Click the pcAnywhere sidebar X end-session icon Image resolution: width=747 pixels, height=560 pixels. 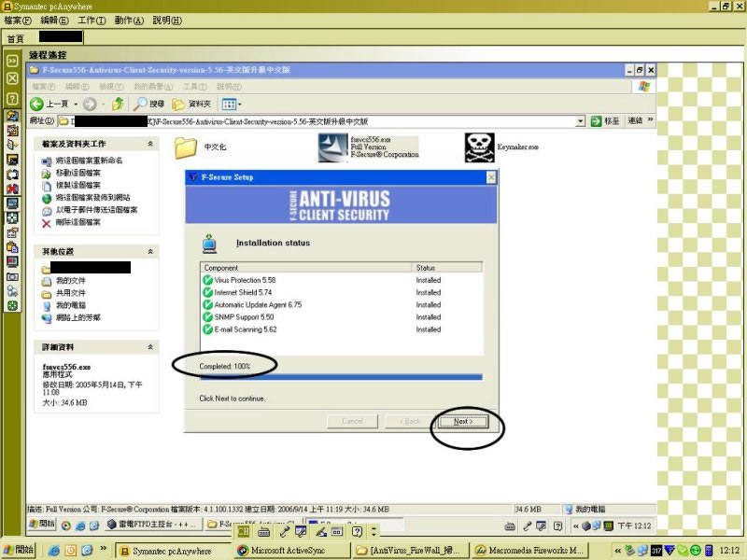point(12,78)
